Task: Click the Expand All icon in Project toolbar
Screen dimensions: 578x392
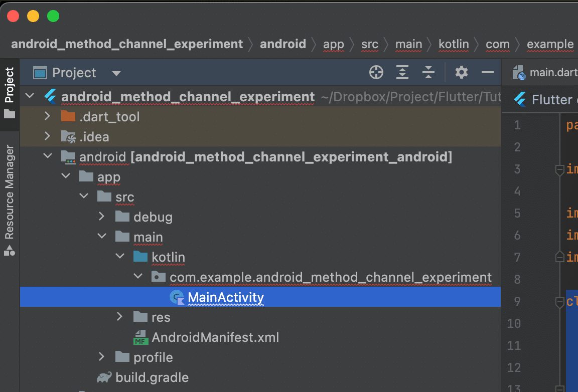Action: point(402,72)
